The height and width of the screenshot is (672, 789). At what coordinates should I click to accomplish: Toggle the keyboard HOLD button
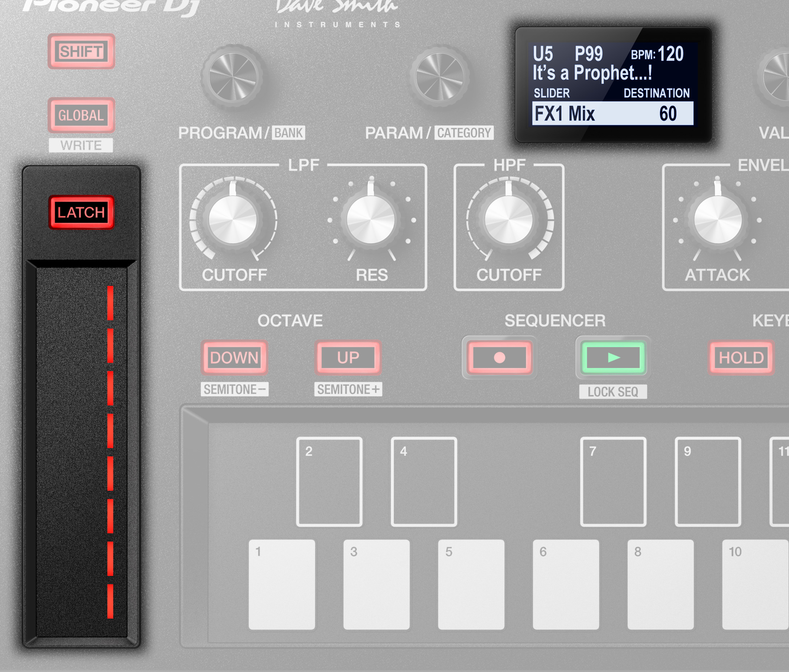coord(741,358)
